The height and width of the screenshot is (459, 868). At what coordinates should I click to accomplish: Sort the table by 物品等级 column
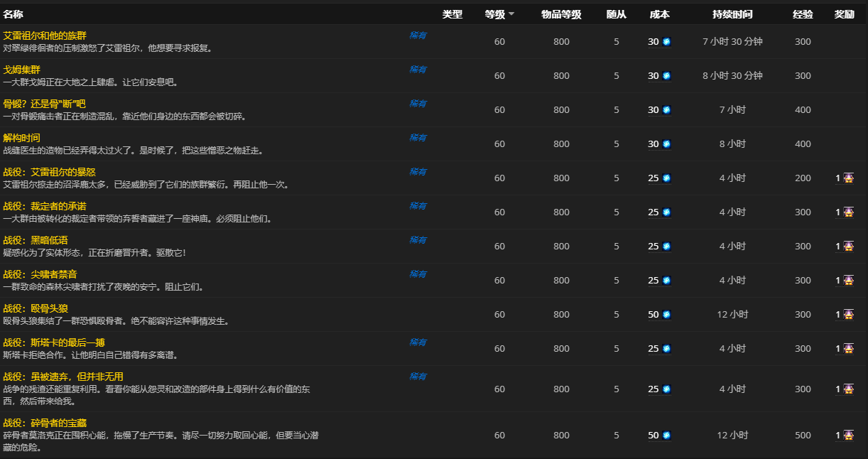(x=561, y=14)
